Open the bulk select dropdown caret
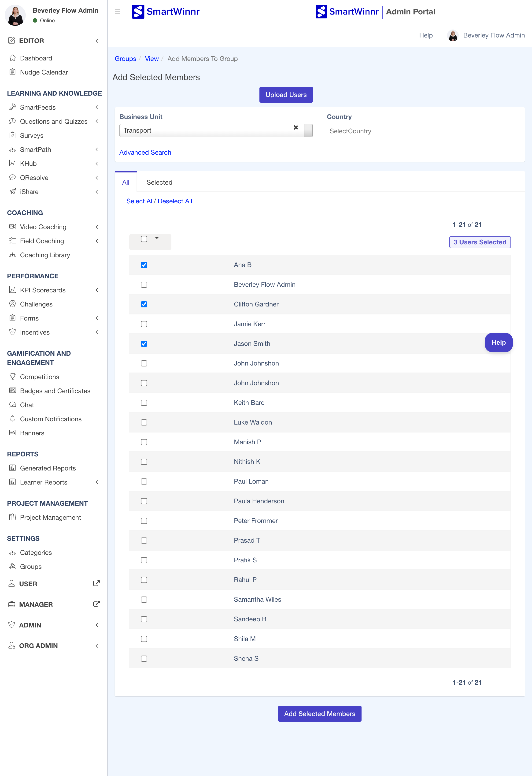 point(156,239)
